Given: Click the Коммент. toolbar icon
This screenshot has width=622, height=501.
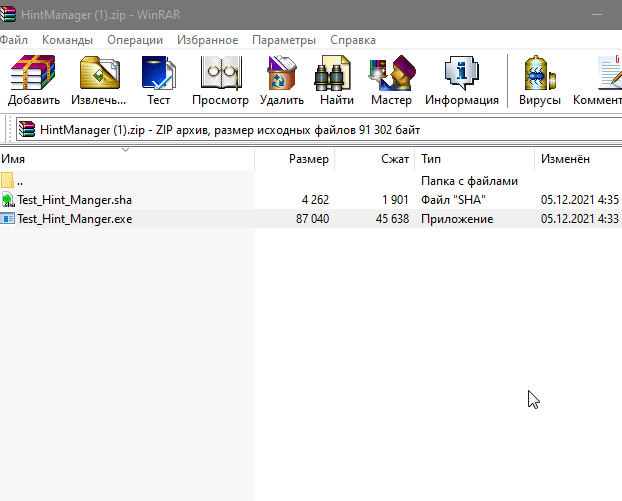Looking at the screenshot, I should 610,73.
